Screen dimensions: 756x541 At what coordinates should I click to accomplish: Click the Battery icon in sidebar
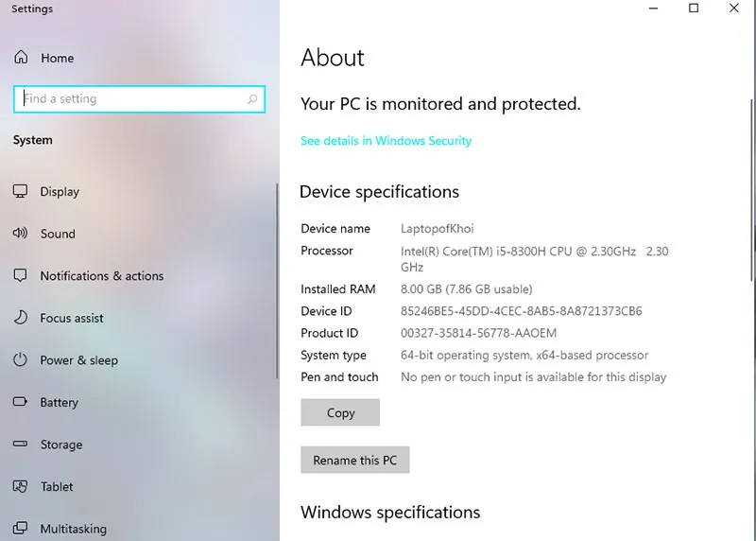click(x=21, y=402)
